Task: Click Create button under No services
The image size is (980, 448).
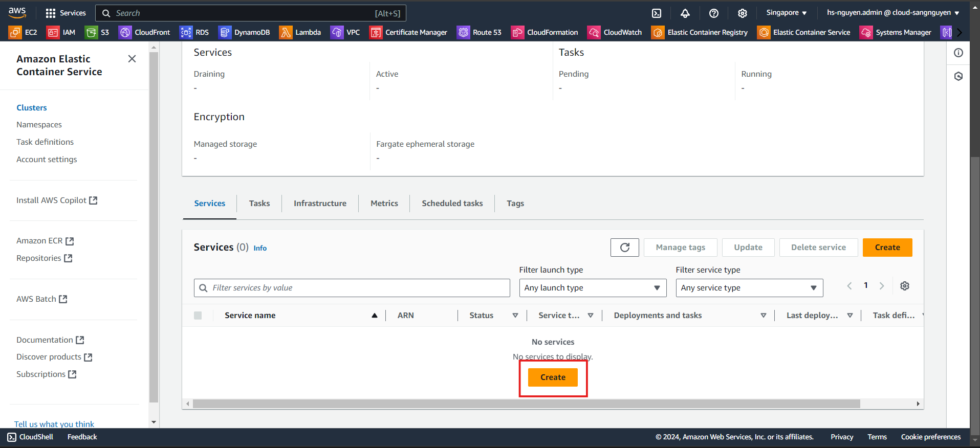Action: tap(553, 377)
